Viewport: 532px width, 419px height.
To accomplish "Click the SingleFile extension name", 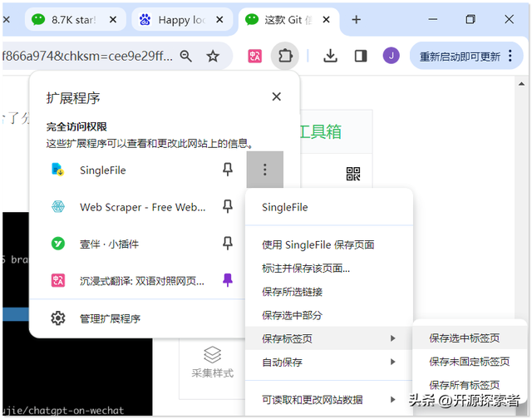I will (103, 170).
